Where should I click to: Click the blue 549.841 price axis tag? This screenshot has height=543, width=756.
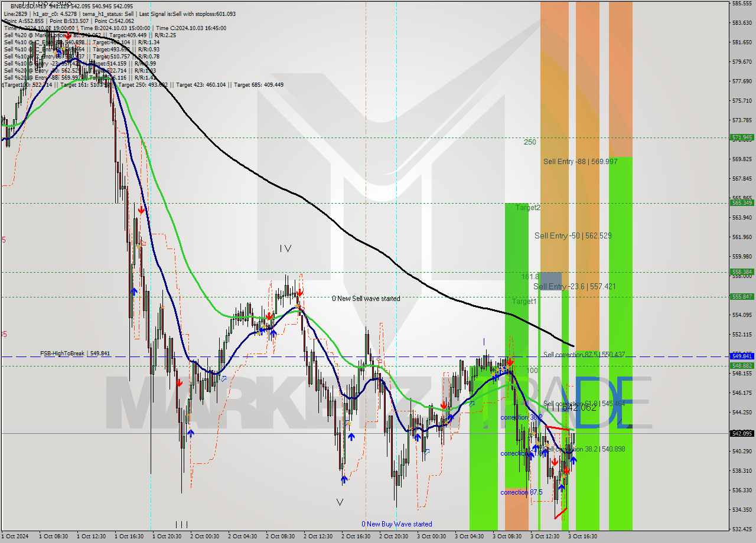(742, 356)
